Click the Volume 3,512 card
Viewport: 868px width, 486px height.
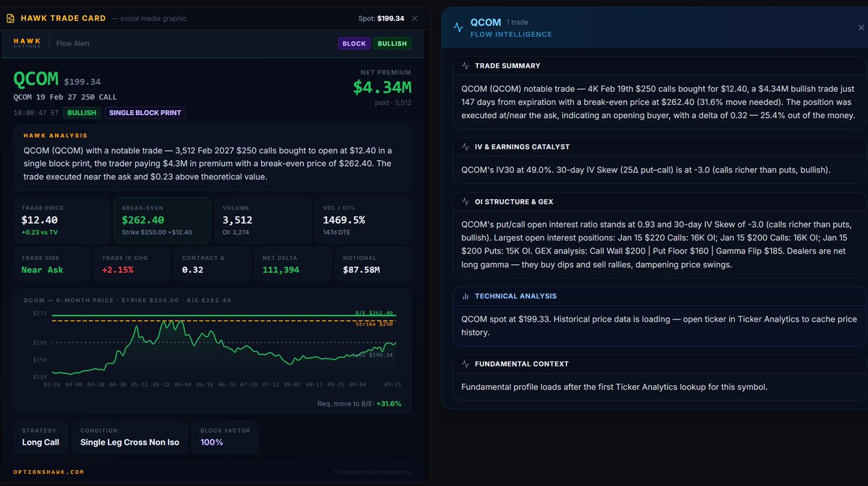click(262, 219)
